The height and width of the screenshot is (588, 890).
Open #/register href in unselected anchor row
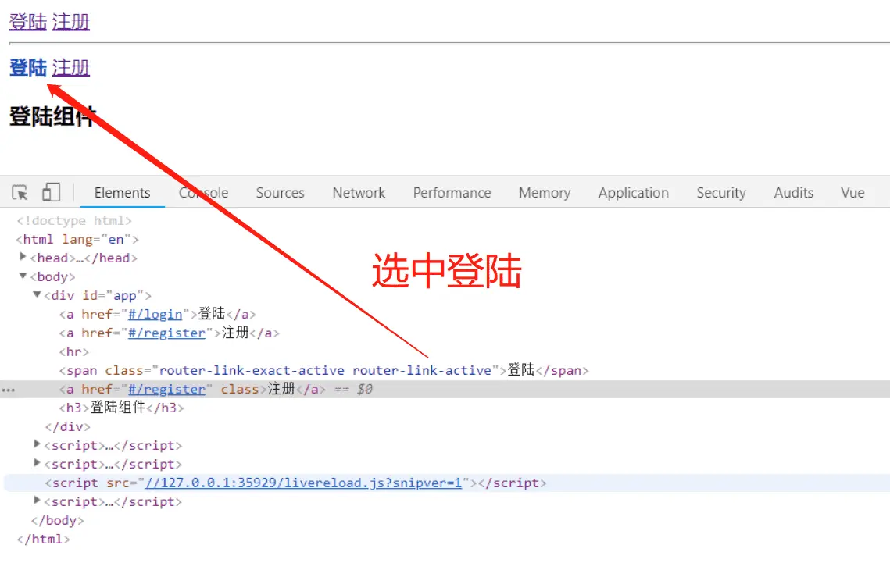[166, 333]
